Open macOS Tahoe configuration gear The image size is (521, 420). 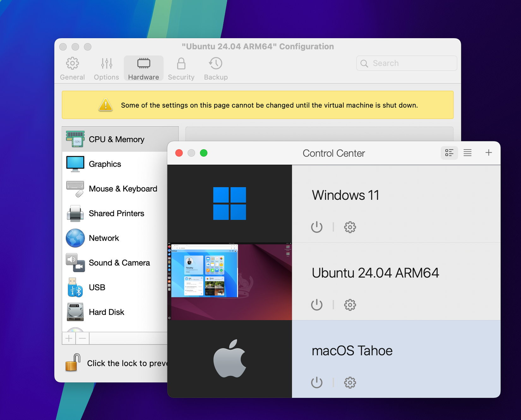click(350, 382)
